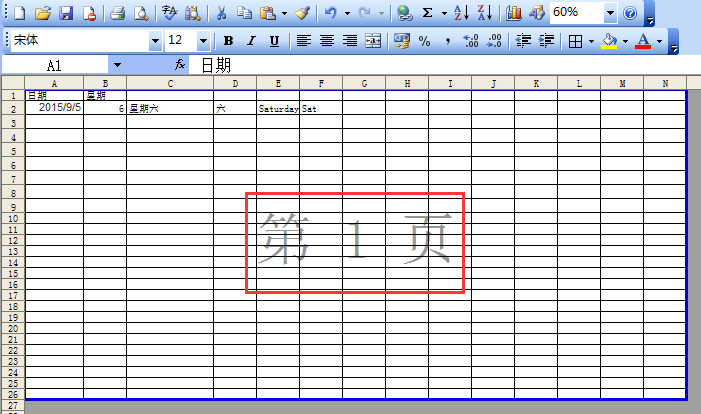Activate the Format Painter brush
Screen dimensions: 701x414
click(x=303, y=13)
